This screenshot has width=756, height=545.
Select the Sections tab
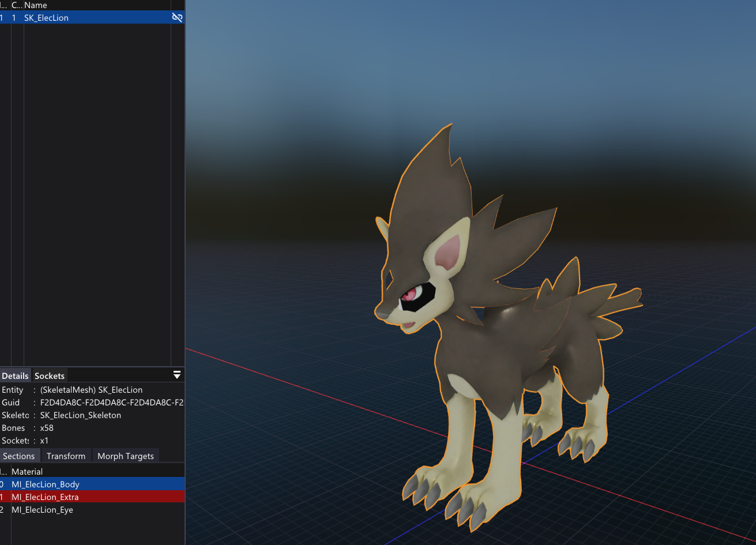point(19,456)
